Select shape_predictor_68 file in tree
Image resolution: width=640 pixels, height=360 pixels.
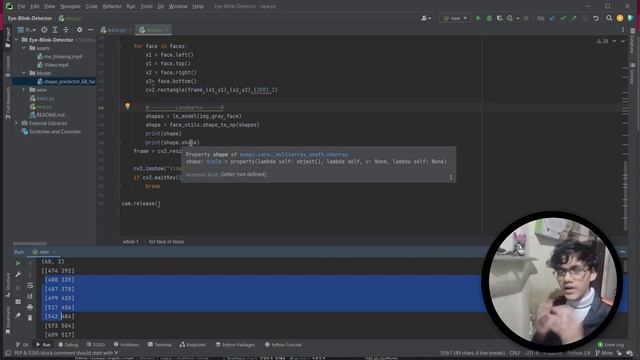[55, 82]
